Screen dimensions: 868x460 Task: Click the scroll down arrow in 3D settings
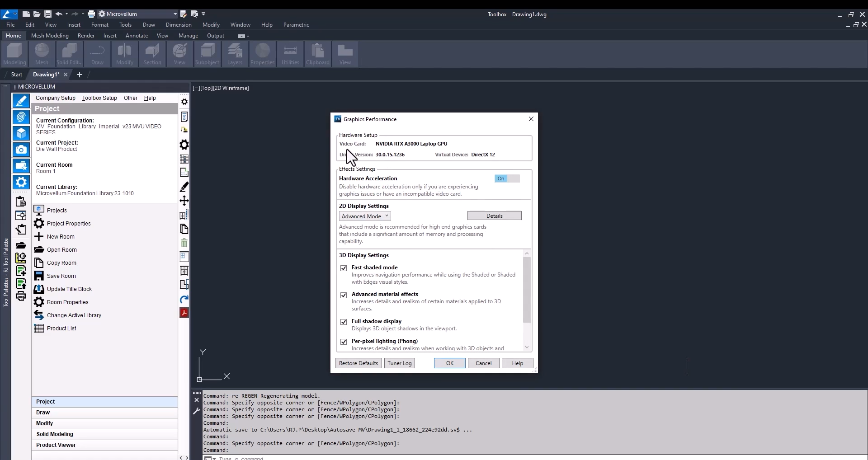(x=527, y=347)
